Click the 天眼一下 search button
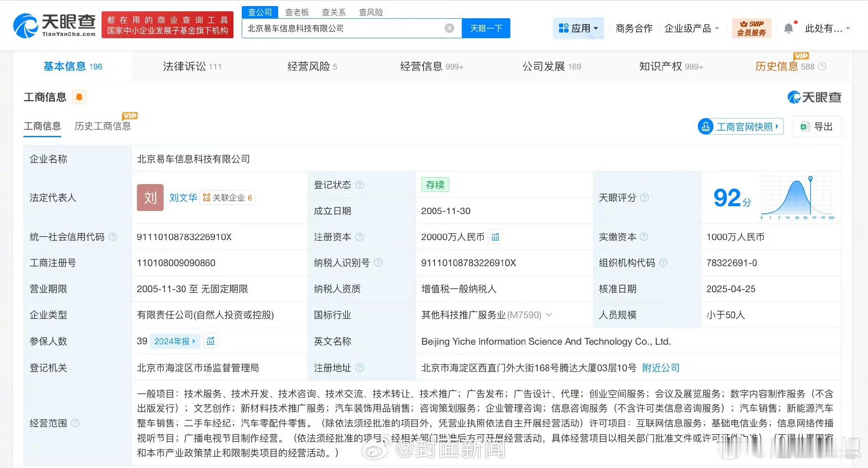 point(486,28)
